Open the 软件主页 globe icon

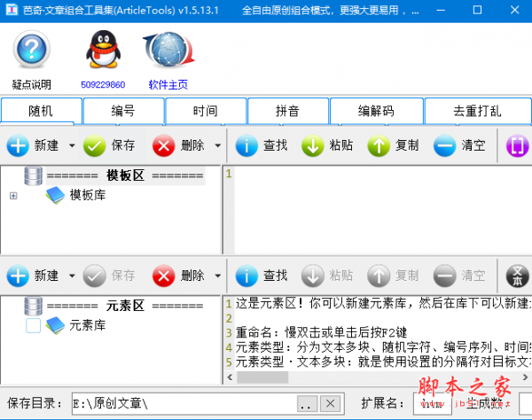pyautogui.click(x=168, y=50)
